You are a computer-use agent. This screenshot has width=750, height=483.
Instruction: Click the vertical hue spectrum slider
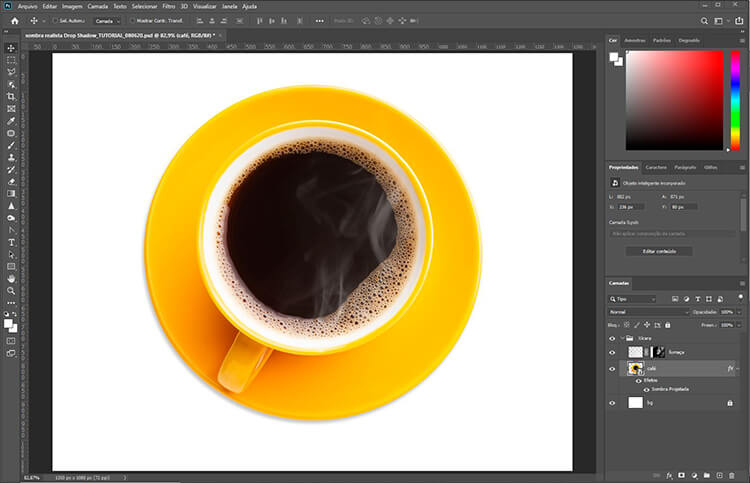735,100
